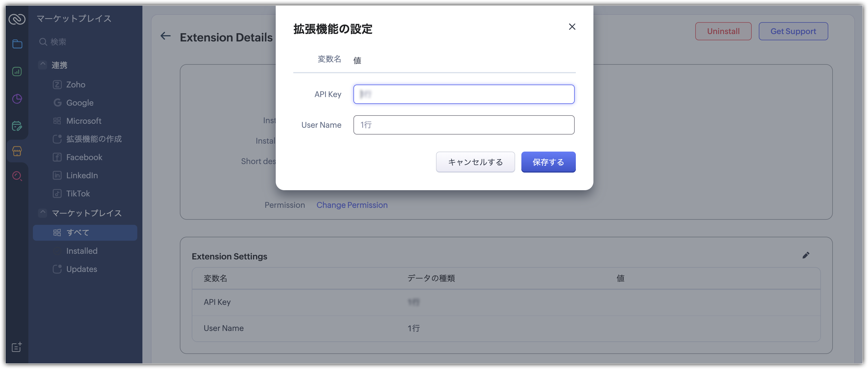868x369 pixels.
Task: Click the pie chart analytics icon
Action: coord(17,99)
